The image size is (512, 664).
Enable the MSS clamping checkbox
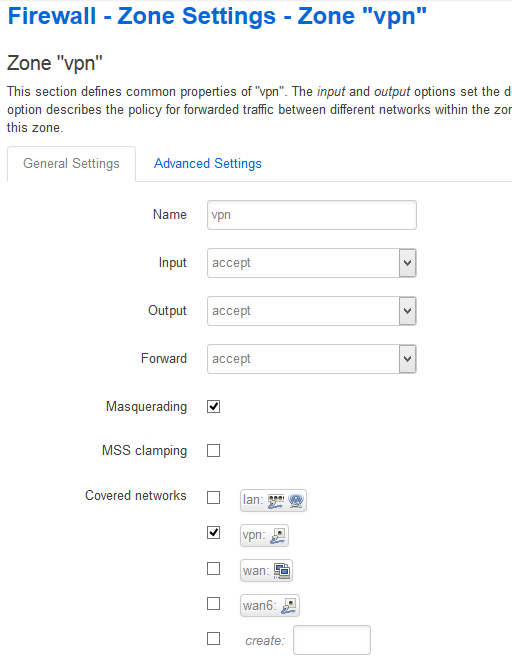213,451
